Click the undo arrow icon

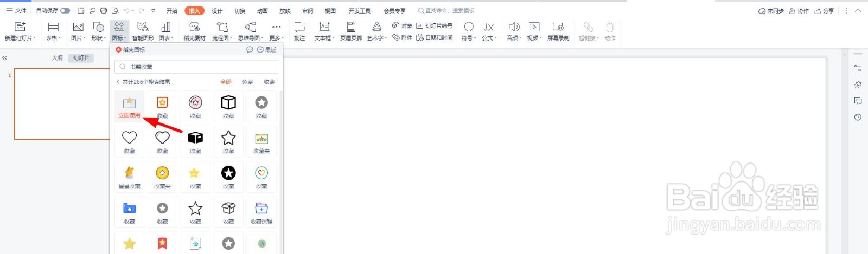(126, 10)
